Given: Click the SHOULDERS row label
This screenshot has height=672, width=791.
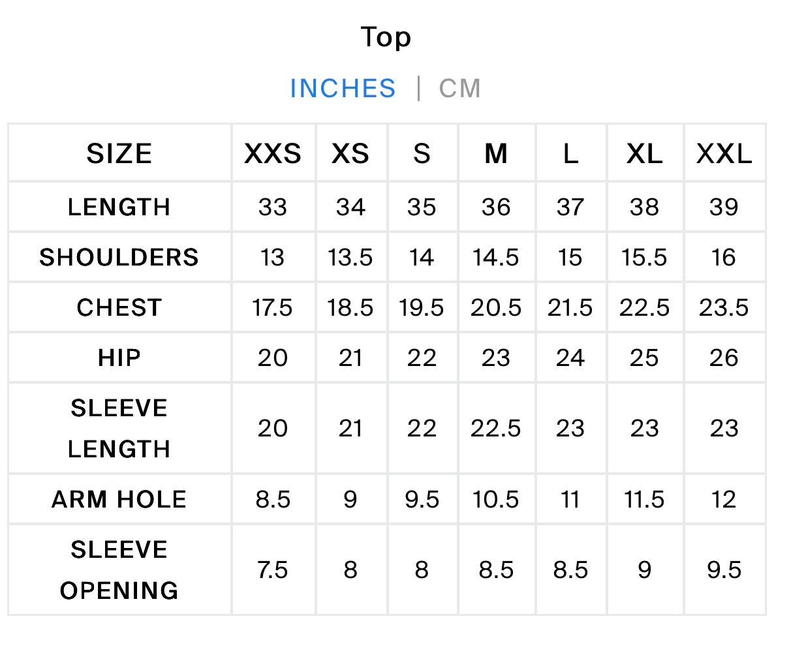Looking at the screenshot, I should (119, 258).
